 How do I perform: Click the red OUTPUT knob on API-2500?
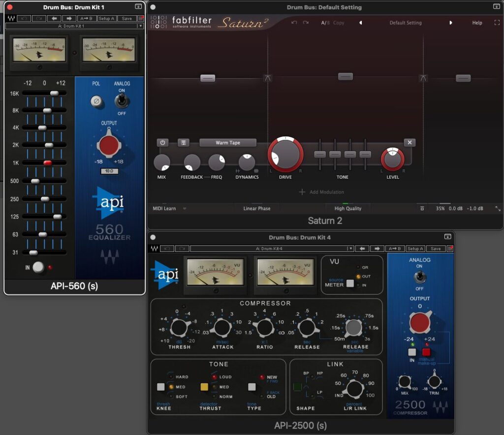pyautogui.click(x=420, y=322)
